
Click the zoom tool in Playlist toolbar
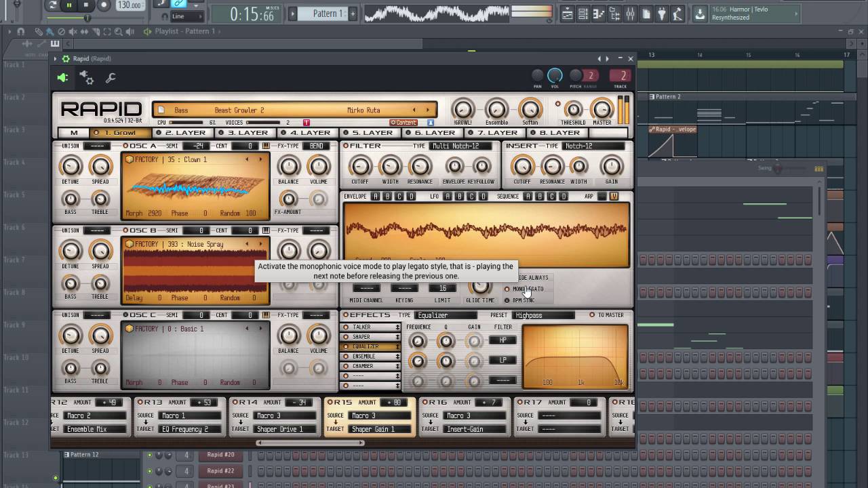tap(119, 31)
